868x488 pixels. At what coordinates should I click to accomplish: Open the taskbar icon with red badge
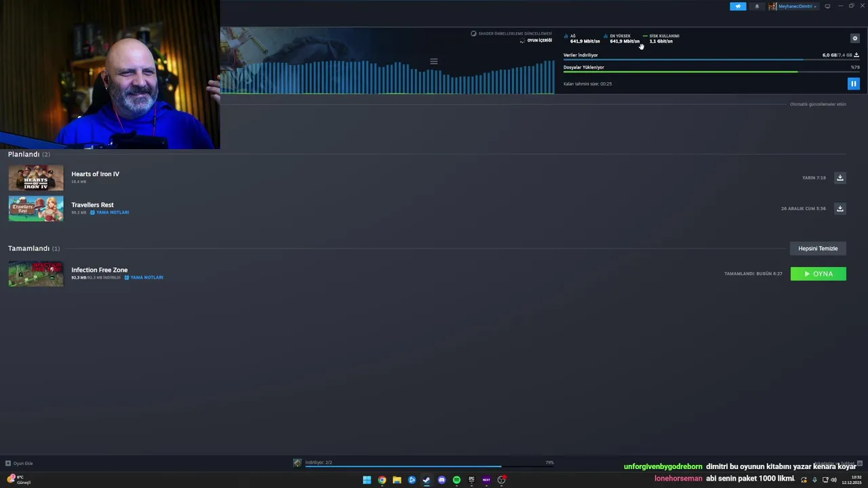[502, 480]
